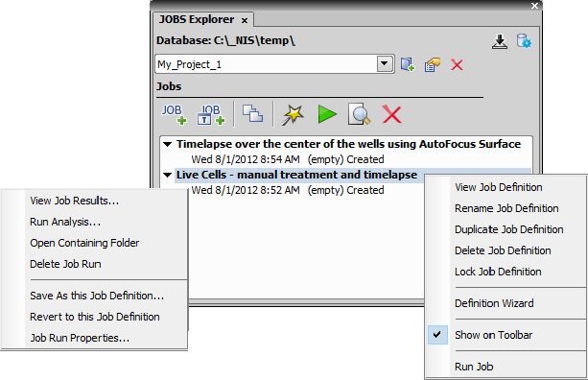Delete the project with red X icon
This screenshot has height=380, width=588.
pos(457,65)
